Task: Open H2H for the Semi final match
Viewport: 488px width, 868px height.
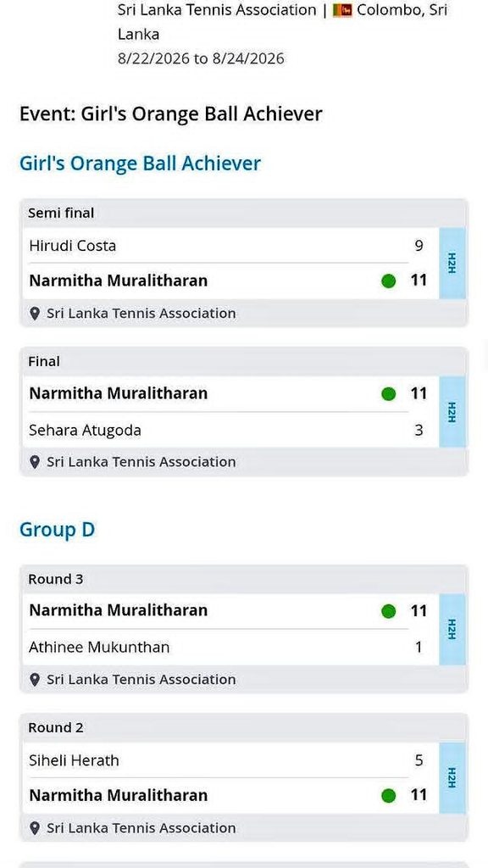Action: 452,263
